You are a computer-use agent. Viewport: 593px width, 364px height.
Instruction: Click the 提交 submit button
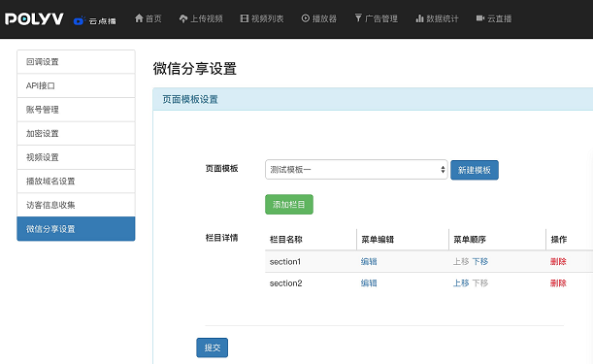coord(213,347)
